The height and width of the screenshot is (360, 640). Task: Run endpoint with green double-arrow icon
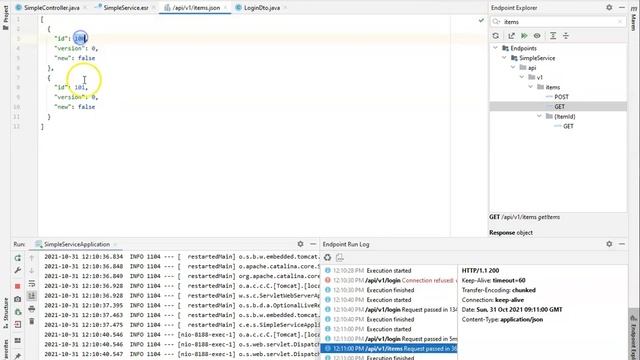point(524,36)
